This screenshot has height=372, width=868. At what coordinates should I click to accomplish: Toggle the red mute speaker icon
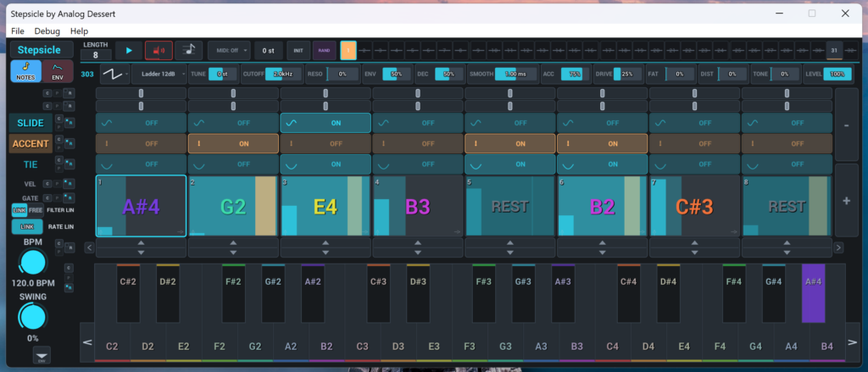coord(159,50)
